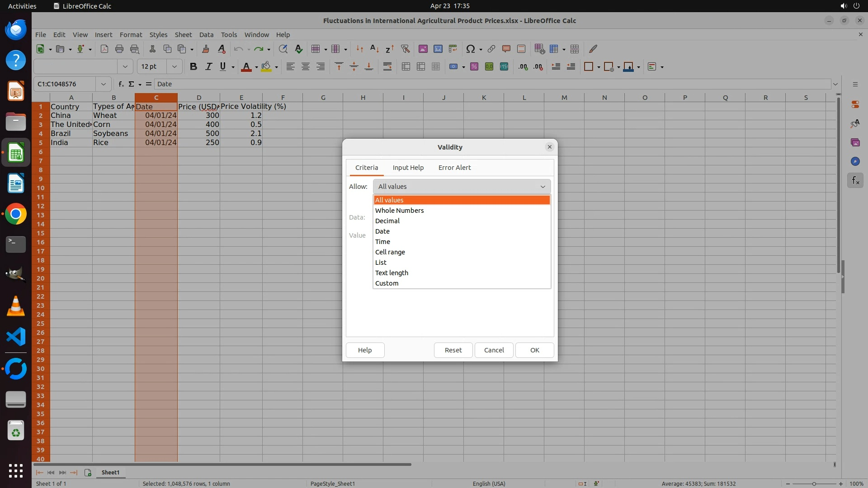Open the Error Alert tab
The height and width of the screenshot is (488, 868).
[x=454, y=168]
